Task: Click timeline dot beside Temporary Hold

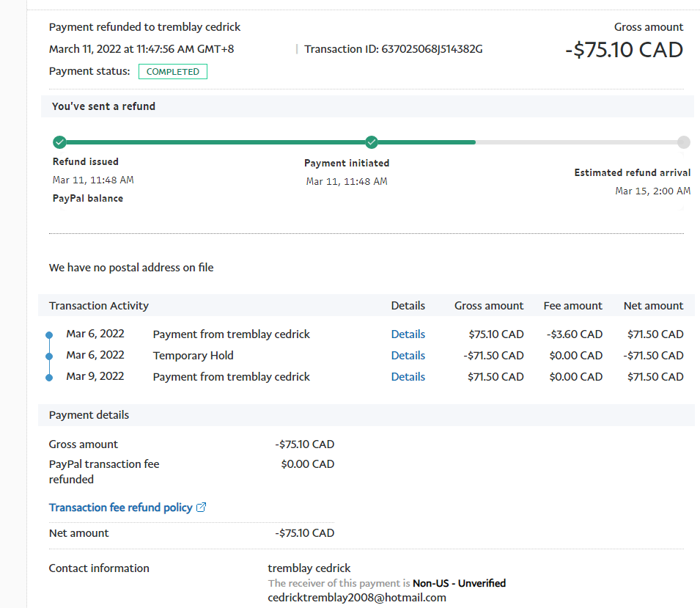Action: click(49, 356)
